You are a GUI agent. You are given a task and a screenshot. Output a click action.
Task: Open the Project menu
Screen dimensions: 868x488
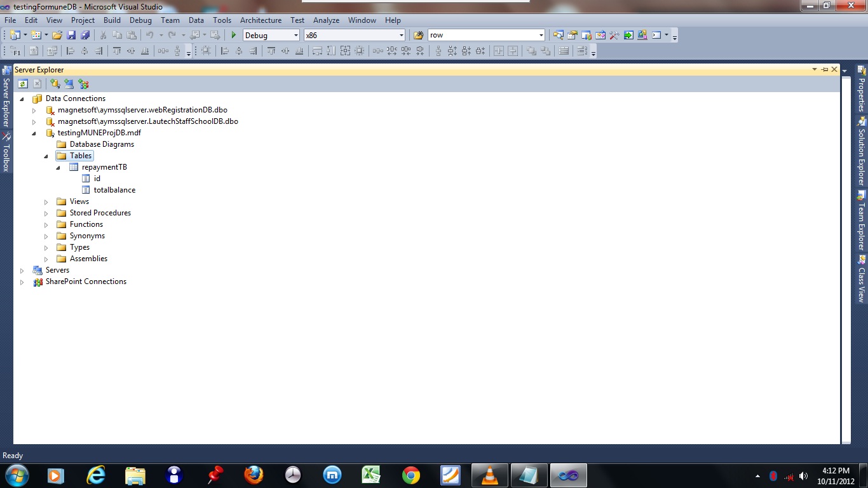(83, 20)
